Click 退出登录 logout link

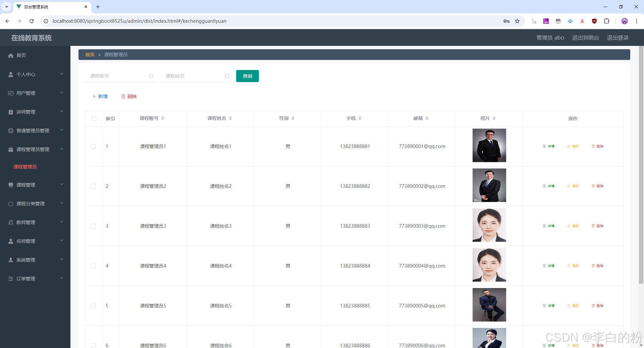coord(618,38)
